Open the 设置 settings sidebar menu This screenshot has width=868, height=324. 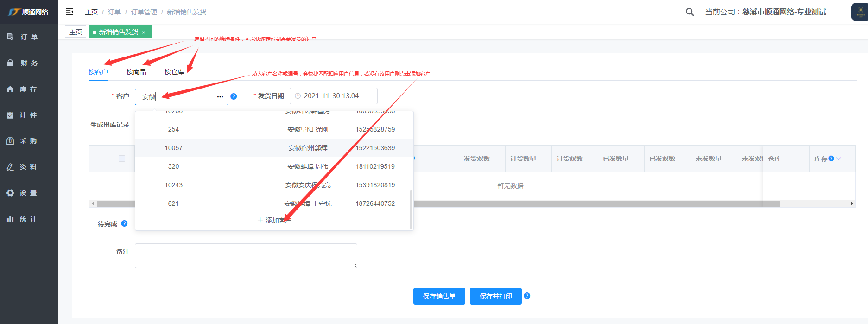[29, 193]
